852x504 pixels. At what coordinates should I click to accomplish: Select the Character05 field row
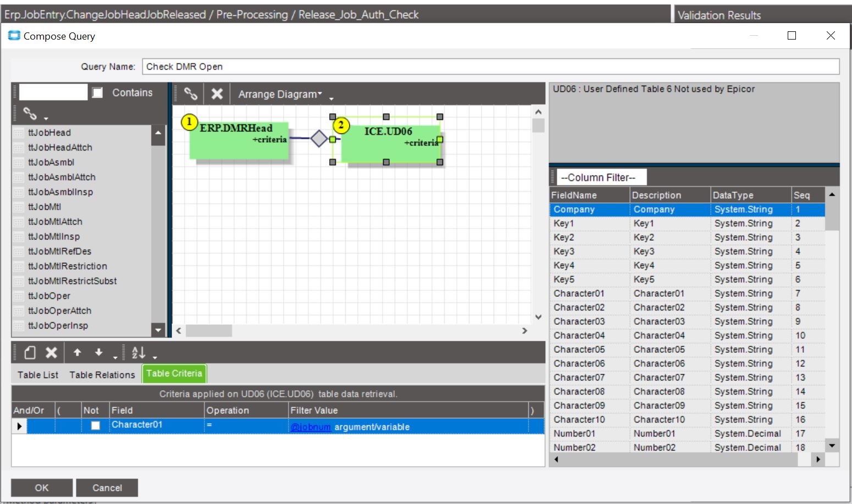[x=687, y=350]
